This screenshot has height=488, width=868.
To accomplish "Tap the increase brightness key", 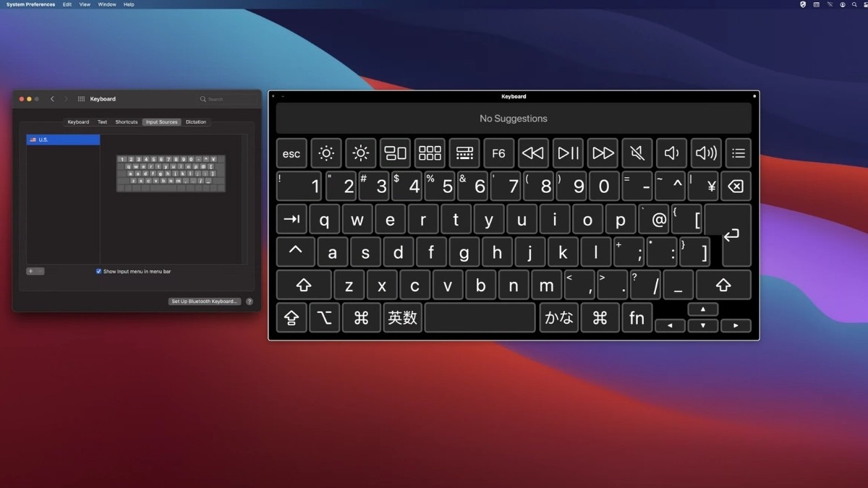I will (360, 153).
